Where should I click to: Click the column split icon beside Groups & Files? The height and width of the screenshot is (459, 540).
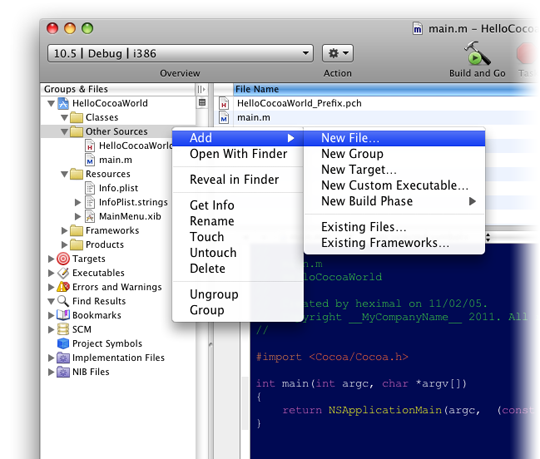coord(201,90)
